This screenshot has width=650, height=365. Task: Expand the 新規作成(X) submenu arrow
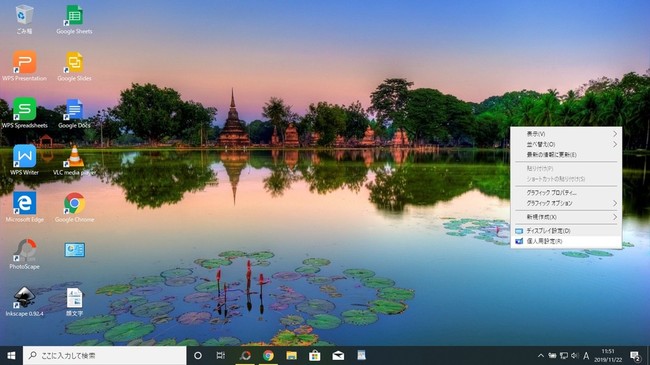(615, 217)
